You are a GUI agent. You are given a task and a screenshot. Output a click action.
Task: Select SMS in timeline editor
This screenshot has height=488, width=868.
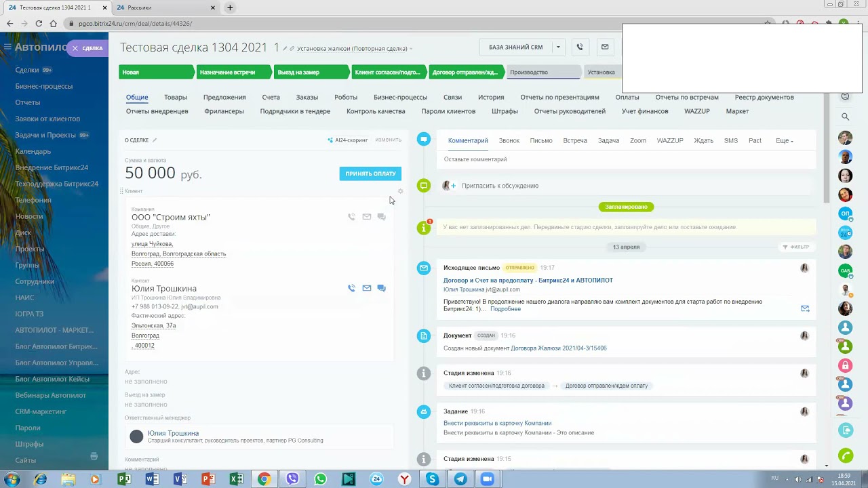(x=731, y=141)
